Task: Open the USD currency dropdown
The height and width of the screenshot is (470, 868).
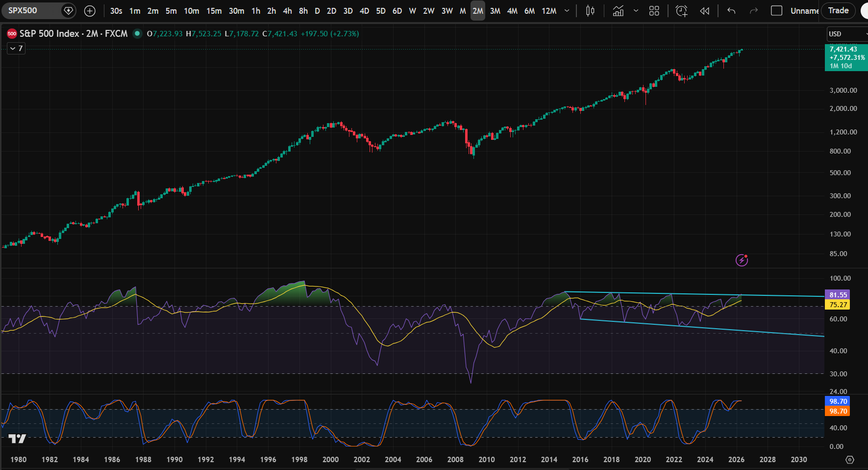Action: point(846,34)
